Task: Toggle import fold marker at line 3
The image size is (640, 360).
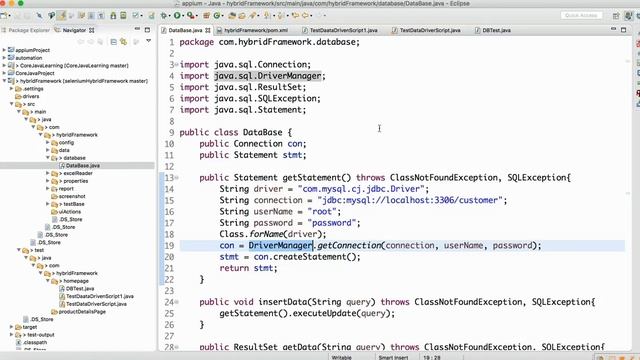Action: click(x=176, y=64)
